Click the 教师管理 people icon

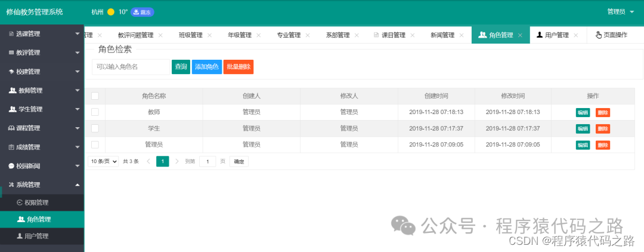13,90
